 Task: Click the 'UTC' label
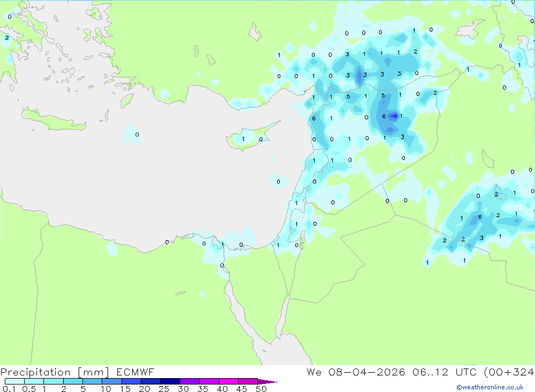pos(466,372)
